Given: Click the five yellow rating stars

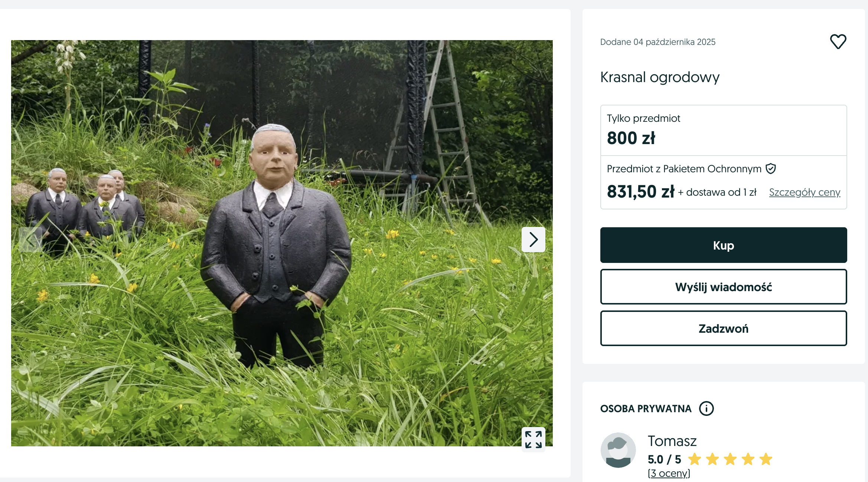Looking at the screenshot, I should point(730,459).
